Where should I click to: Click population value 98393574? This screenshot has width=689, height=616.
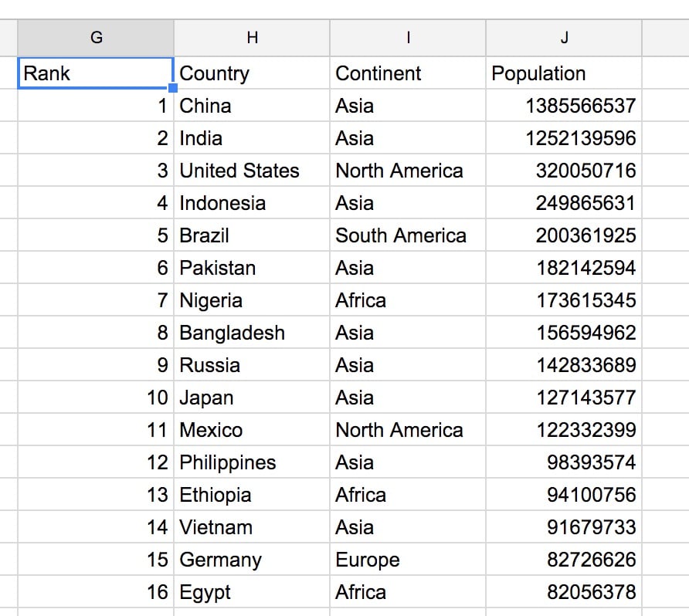(564, 462)
